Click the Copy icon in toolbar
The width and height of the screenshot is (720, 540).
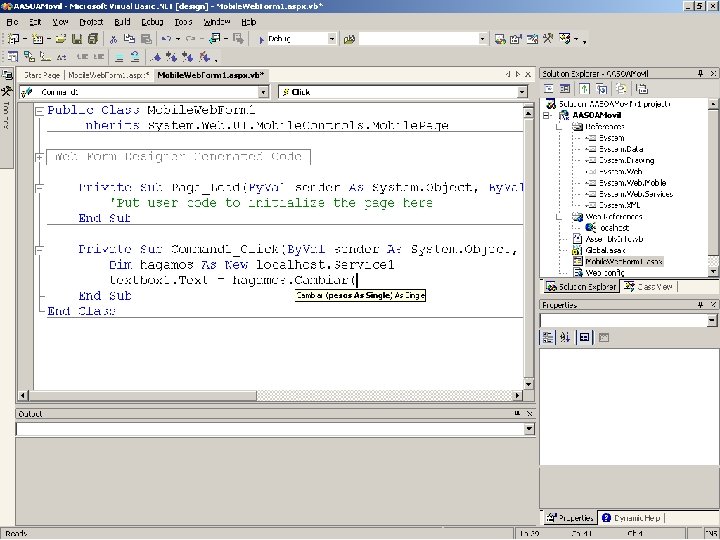click(x=129, y=39)
